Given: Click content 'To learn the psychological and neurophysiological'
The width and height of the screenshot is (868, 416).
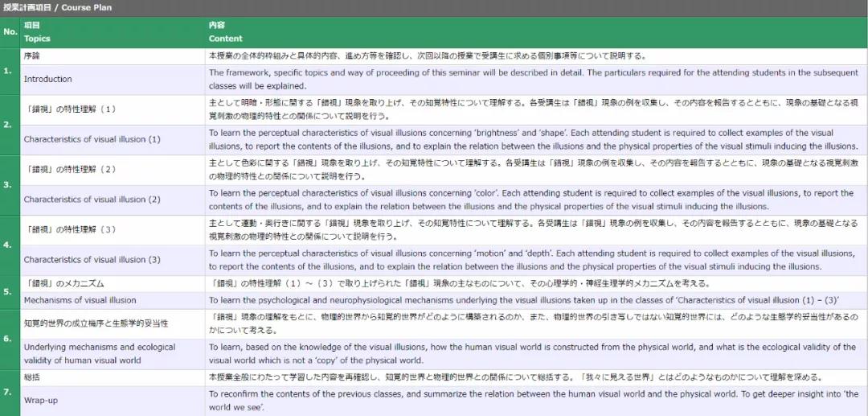Looking at the screenshot, I should point(536,300).
